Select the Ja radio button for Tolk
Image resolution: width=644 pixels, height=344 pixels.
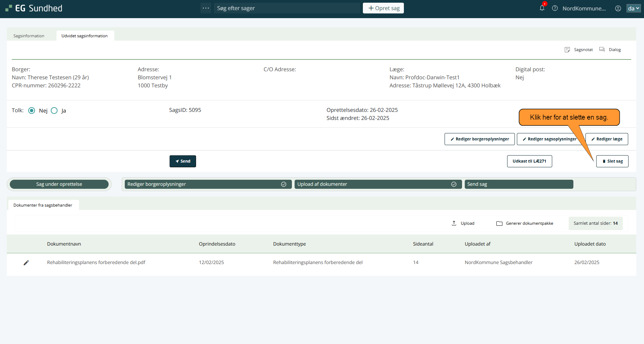pyautogui.click(x=54, y=111)
